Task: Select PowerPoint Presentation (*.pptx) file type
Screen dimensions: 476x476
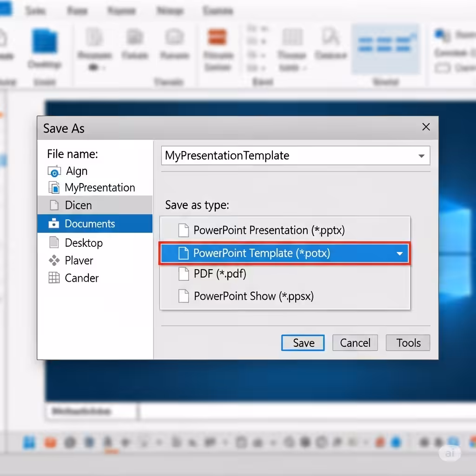Action: [285, 230]
